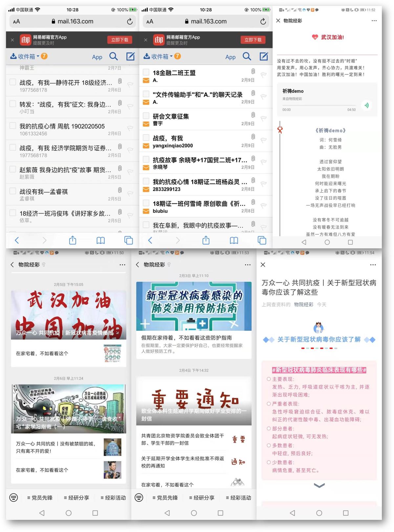Tick checkbox beside 我的抗疫心情 周航 email
Image resolution: width=394 pixels, height=532 pixels.
point(13,126)
